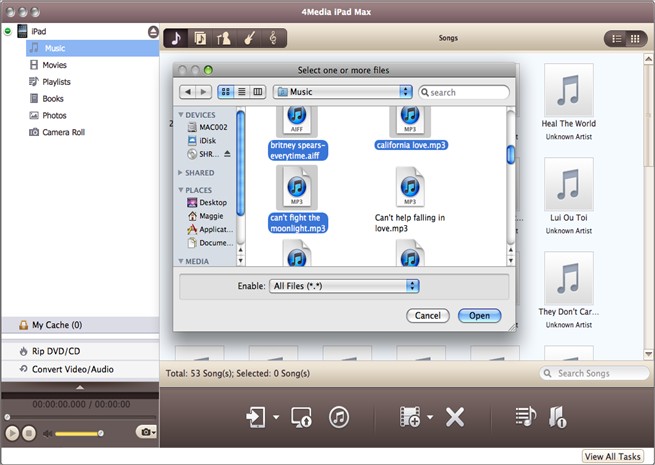Open the Genres guitar tab icon

[249, 38]
